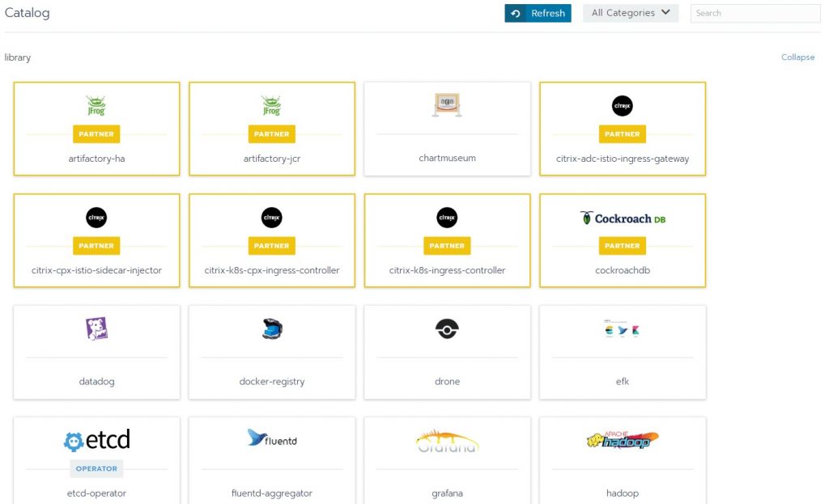Select citrix-k8s-ingress-controller label

[447, 270]
